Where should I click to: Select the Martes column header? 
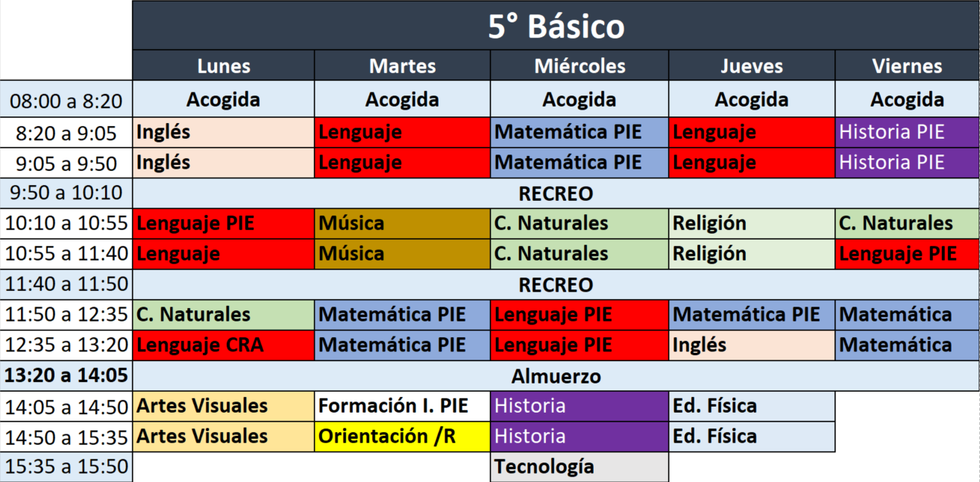[402, 66]
